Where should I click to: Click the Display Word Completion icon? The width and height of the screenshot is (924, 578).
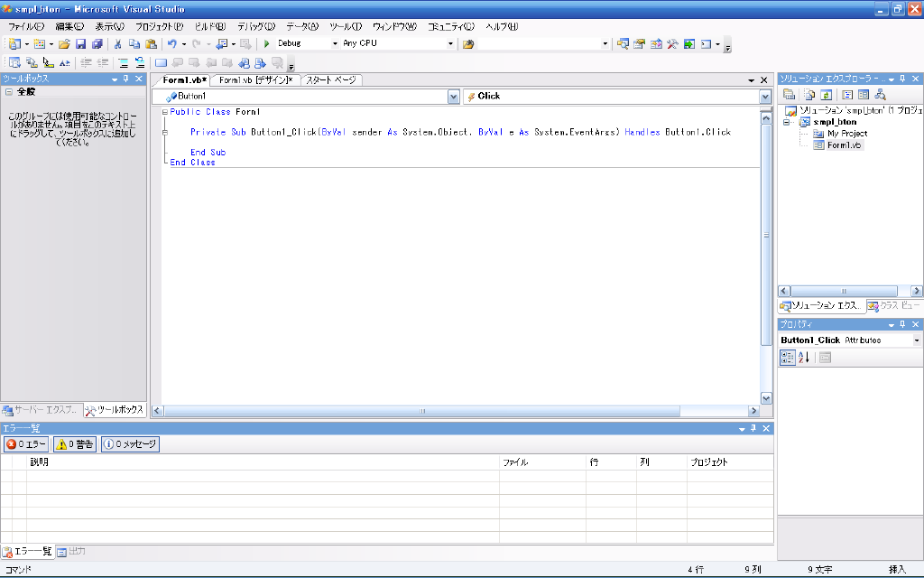(x=65, y=62)
